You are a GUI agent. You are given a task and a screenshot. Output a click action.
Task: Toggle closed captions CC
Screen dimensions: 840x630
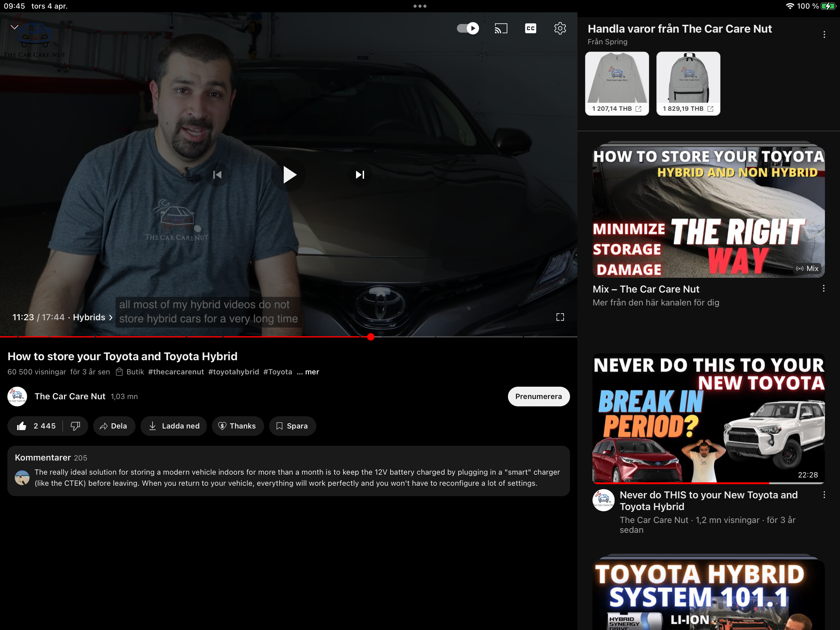pos(530,29)
